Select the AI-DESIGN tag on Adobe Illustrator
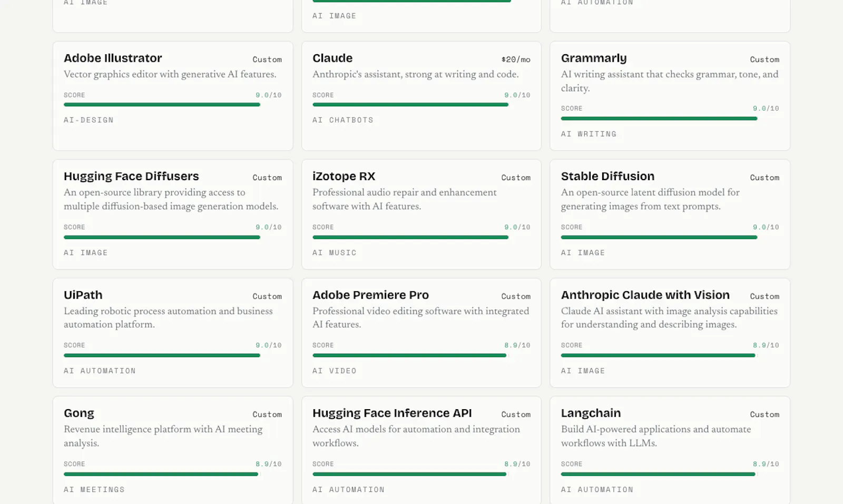 tap(89, 120)
